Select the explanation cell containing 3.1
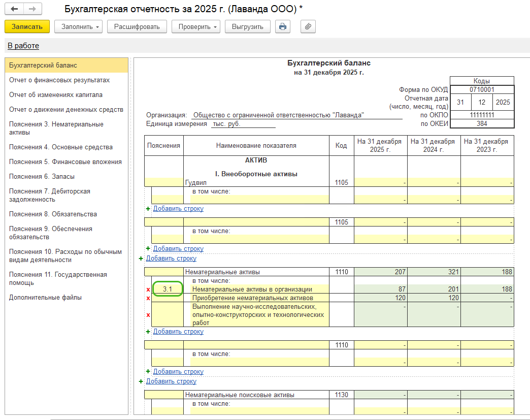The height and width of the screenshot is (420, 530). (x=168, y=289)
